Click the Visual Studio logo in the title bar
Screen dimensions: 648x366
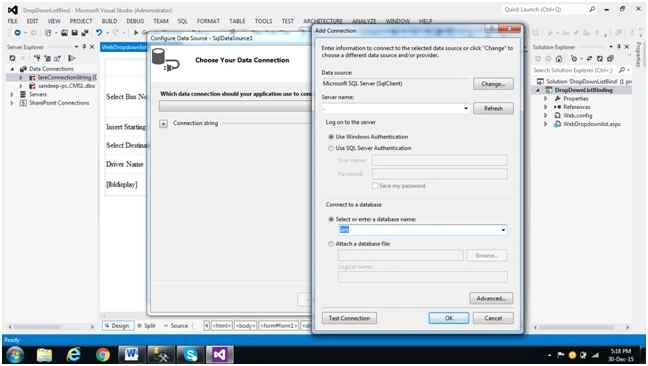click(12, 10)
